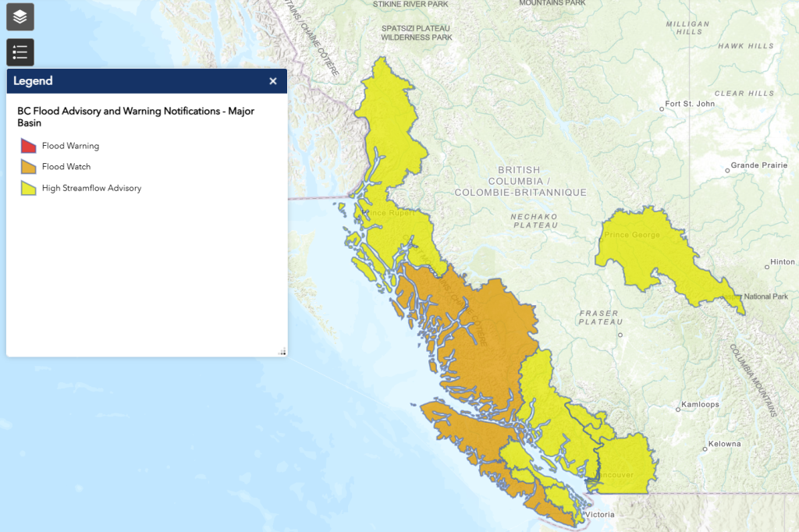Toggle the legend list button

pyautogui.click(x=20, y=52)
